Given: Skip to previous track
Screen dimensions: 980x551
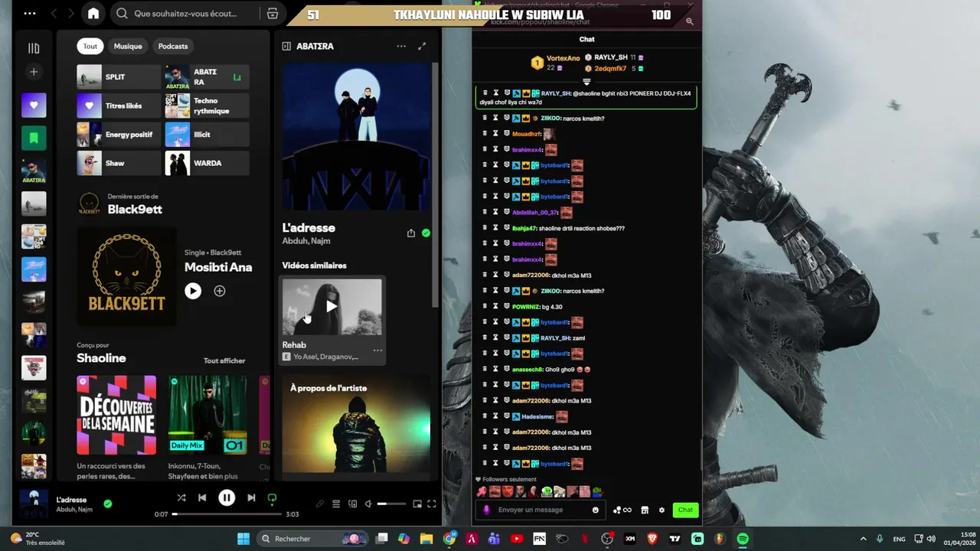Looking at the screenshot, I should tap(202, 497).
